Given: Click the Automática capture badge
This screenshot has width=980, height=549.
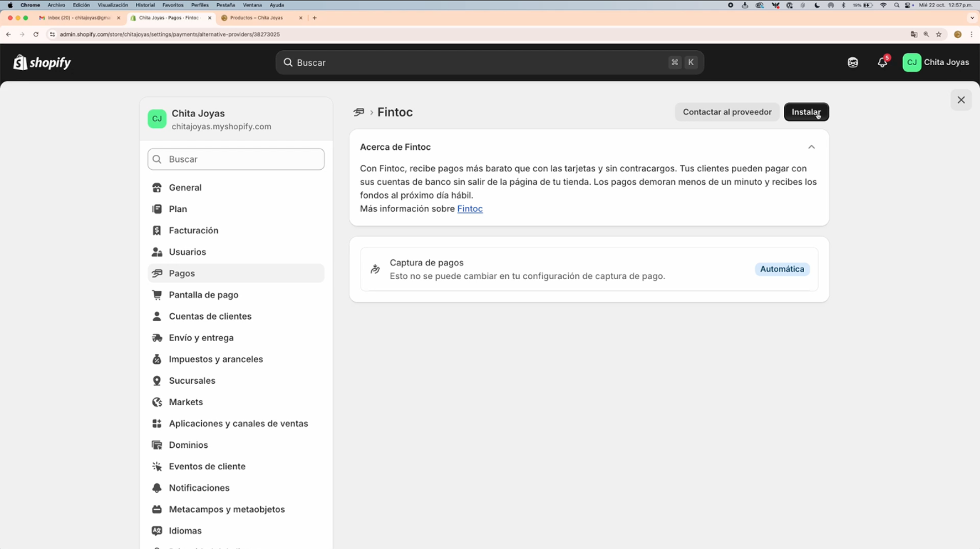Looking at the screenshot, I should pyautogui.click(x=782, y=269).
